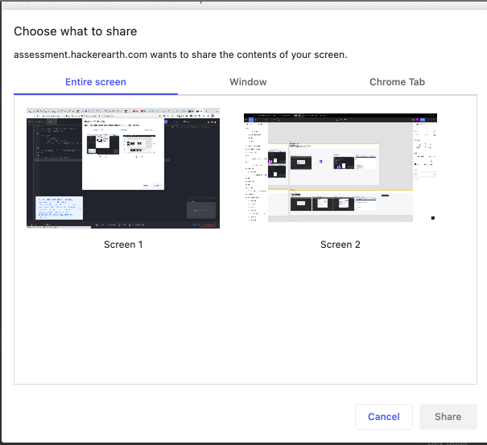This screenshot has width=487, height=445.
Task: Click black dot in Screen 2 preview
Action: 433,218
